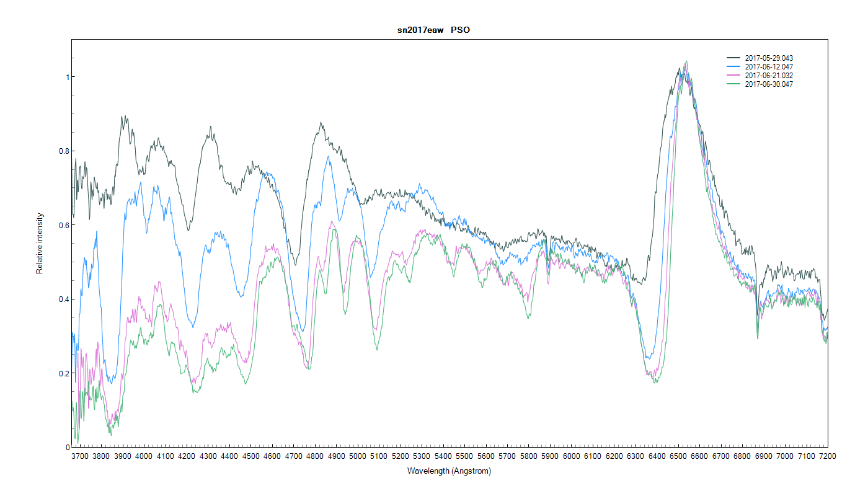This screenshot has width=868, height=496.
Task: Select the 2017-05-29.043 legend label
Action: [769, 58]
